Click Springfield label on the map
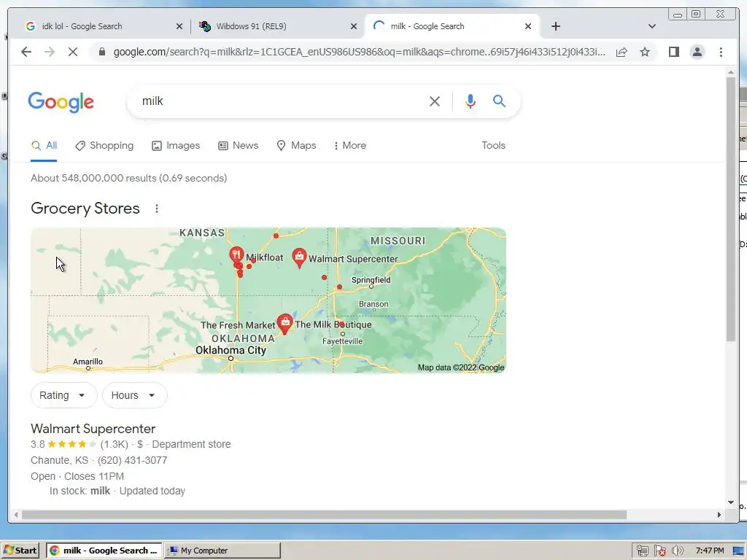The height and width of the screenshot is (560, 747). click(x=371, y=280)
